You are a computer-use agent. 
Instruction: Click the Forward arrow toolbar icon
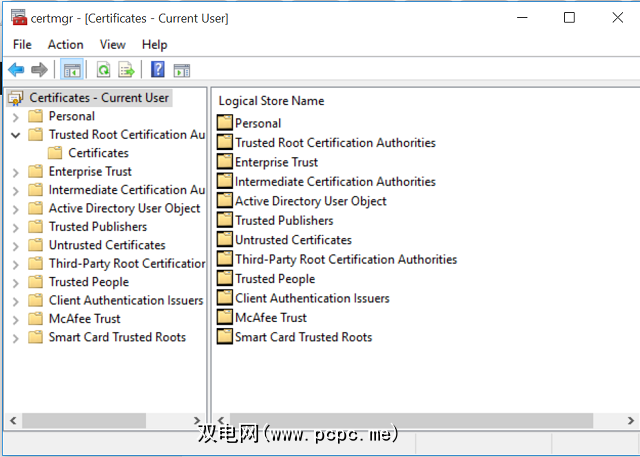click(x=39, y=70)
